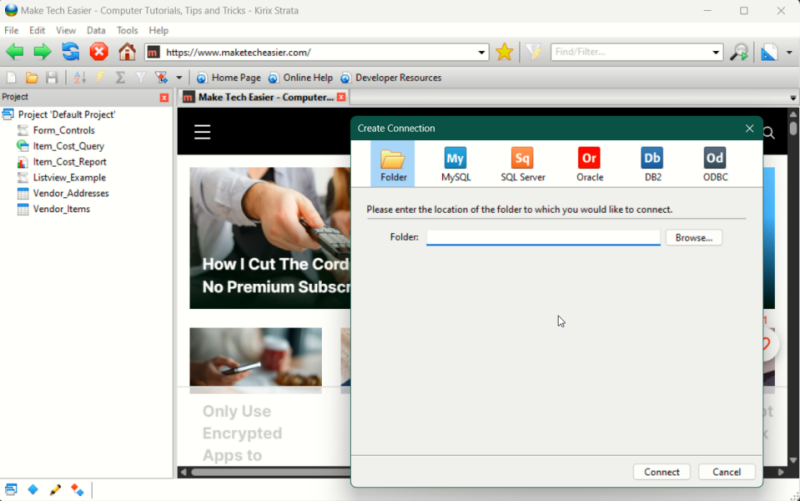Cancel the Create Connection dialog

[x=727, y=472]
